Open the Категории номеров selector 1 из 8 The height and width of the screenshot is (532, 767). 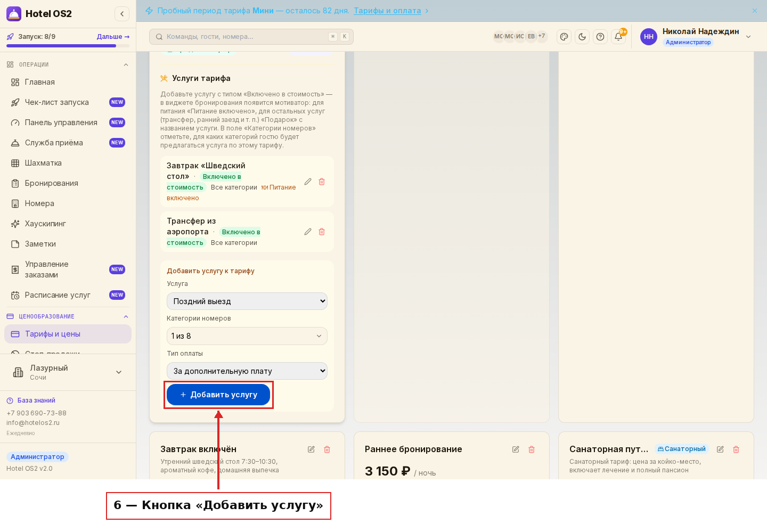pos(247,336)
